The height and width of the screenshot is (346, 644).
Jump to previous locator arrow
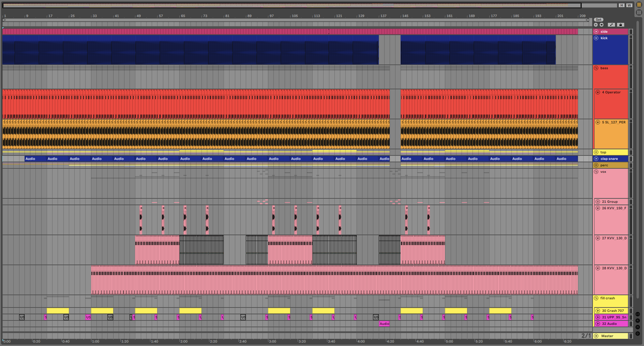point(596,25)
